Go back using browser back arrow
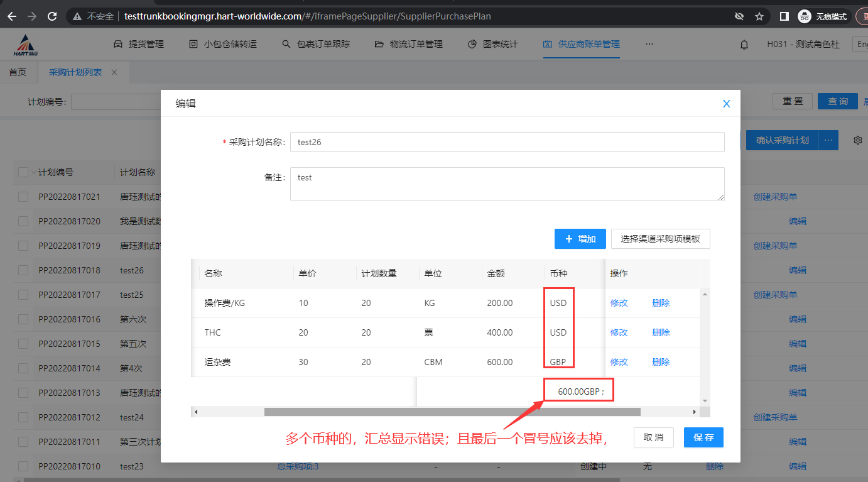 point(12,16)
